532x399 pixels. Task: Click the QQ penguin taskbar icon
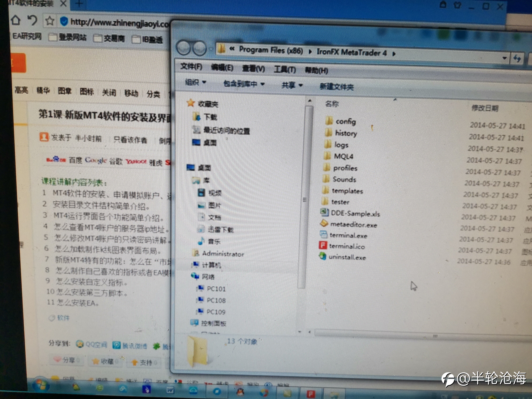point(240,392)
